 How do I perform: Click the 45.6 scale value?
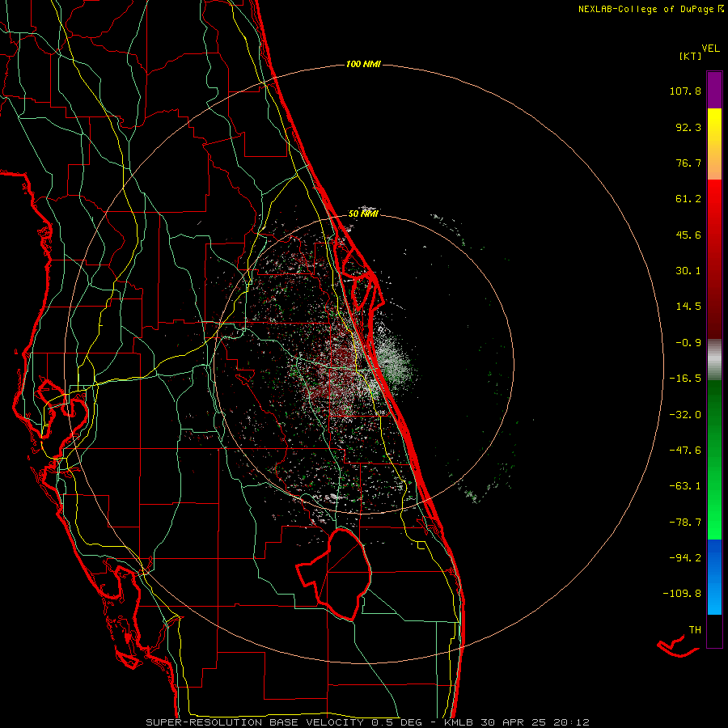click(688, 235)
